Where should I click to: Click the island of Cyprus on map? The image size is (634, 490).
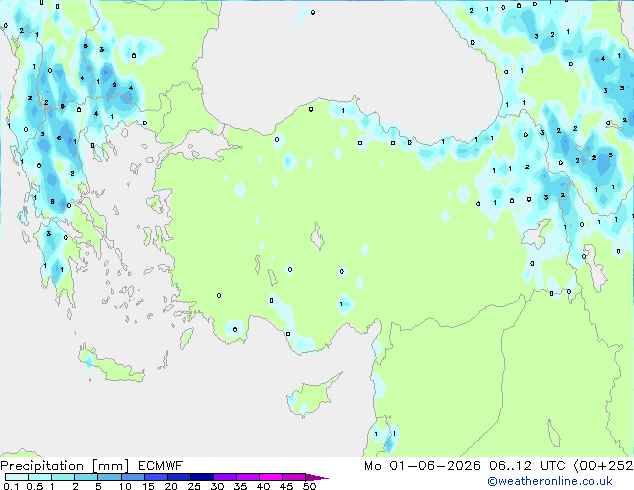click(309, 397)
